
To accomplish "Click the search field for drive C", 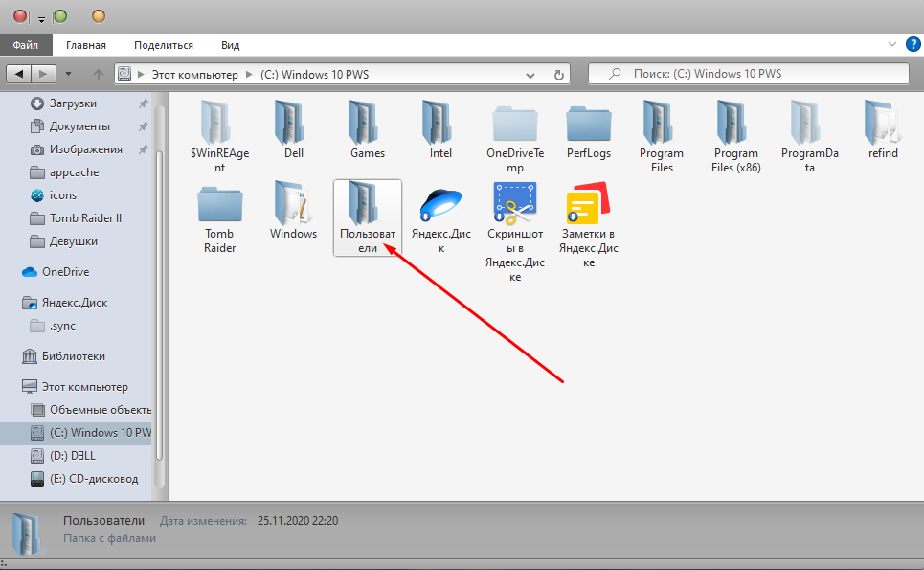I will coord(749,74).
